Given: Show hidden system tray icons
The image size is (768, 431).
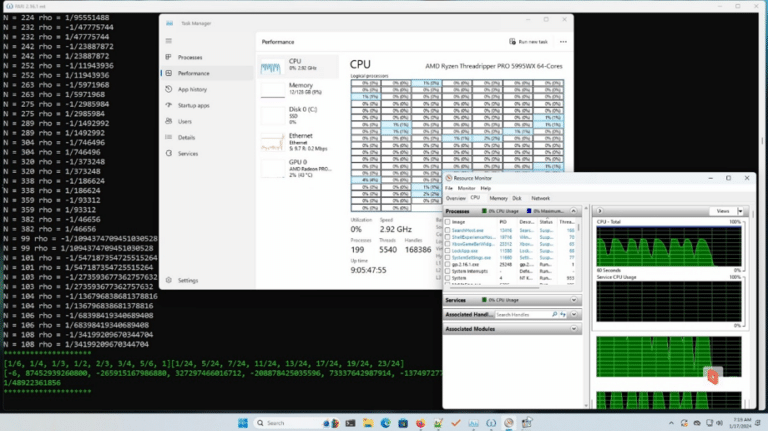Looking at the screenshot, I should pos(672,423).
